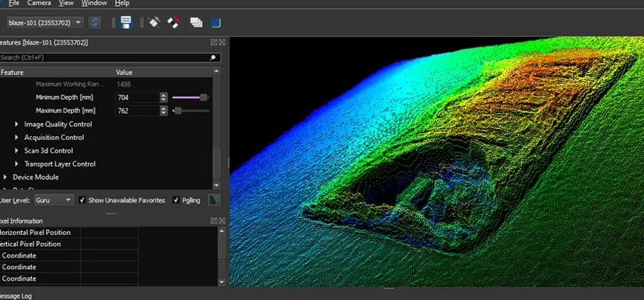Image resolution: width=644 pixels, height=300 pixels.
Task: Open the Window menu
Action: 94,3
